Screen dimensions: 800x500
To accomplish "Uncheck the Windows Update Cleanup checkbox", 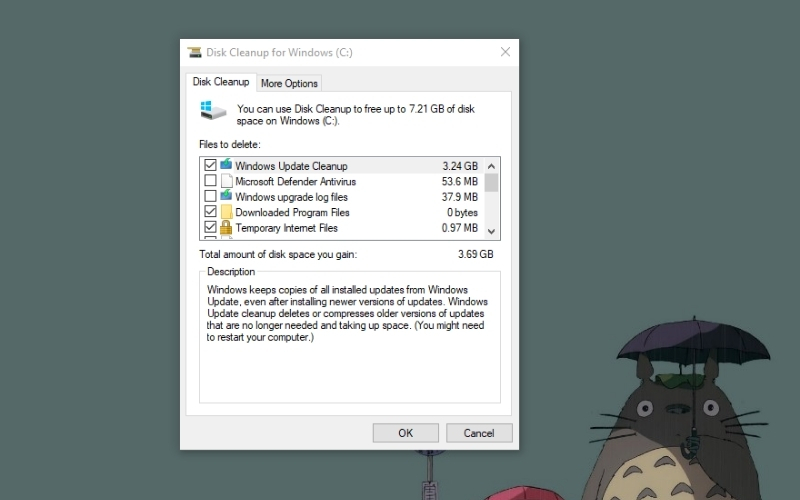I will pos(210,165).
